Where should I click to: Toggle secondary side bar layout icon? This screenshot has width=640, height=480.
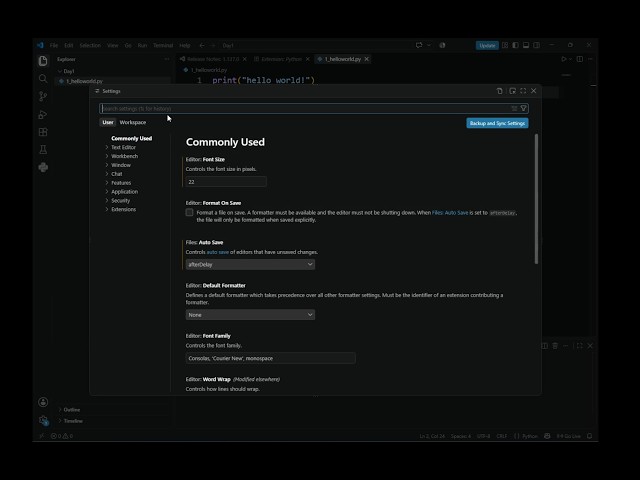(x=537, y=45)
